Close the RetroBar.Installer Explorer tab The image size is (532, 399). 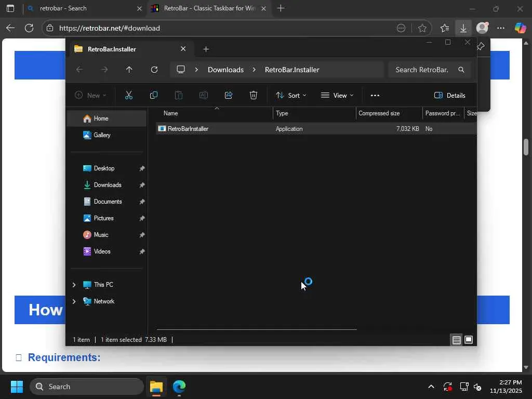tap(183, 49)
